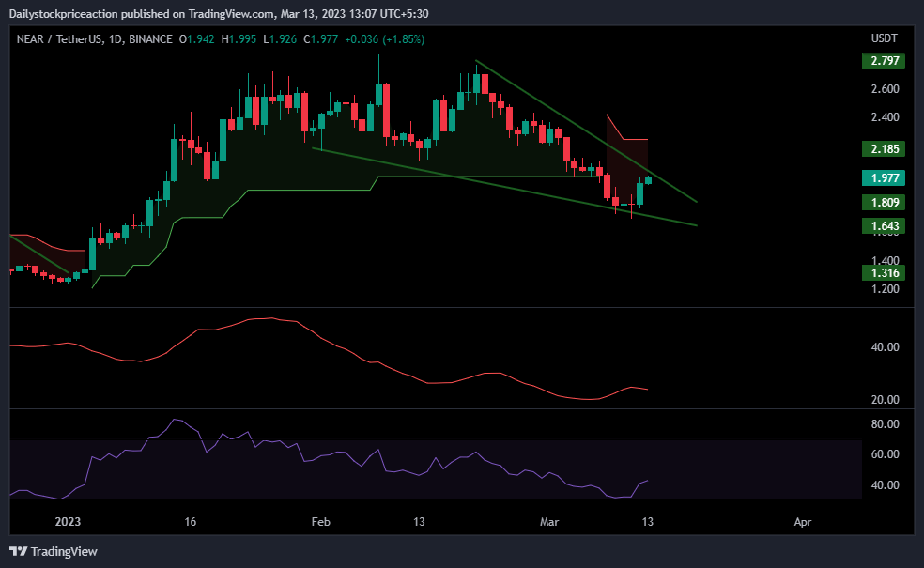The height and width of the screenshot is (568, 924).
Task: Click the TradingView logo icon
Action: [x=18, y=551]
